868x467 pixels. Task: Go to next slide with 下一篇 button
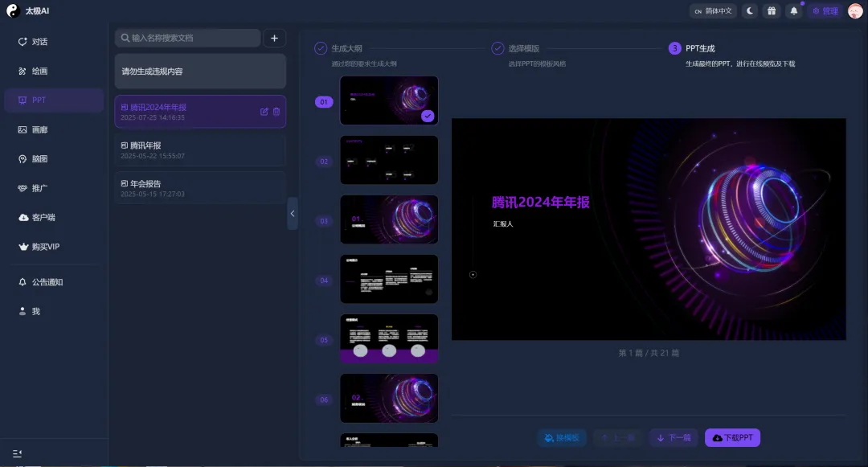674,437
